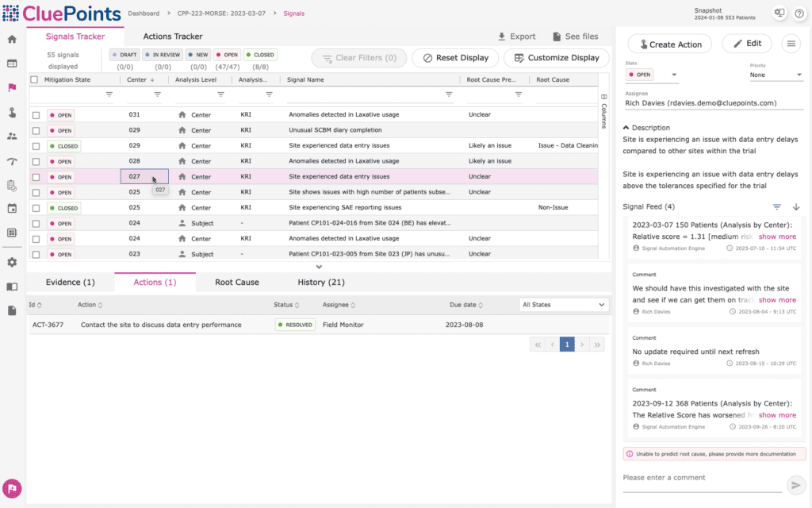Tick the checkbox for highlighted 027 row

pyautogui.click(x=36, y=177)
